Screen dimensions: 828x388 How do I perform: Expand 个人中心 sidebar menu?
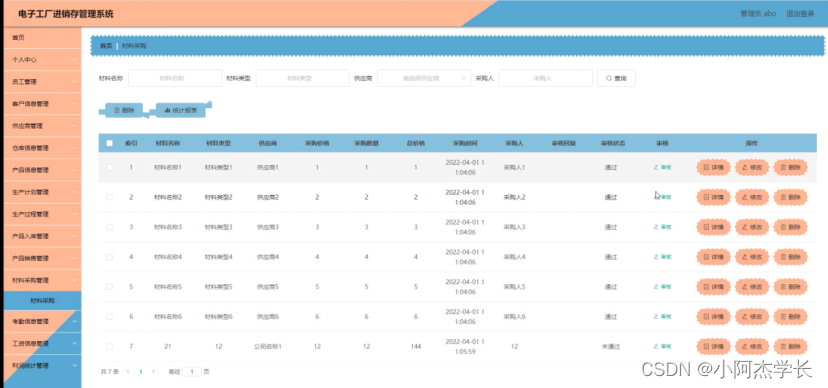(42, 60)
